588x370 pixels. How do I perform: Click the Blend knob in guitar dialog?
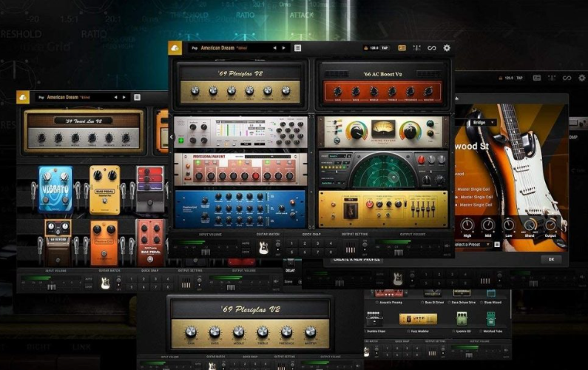tap(530, 225)
